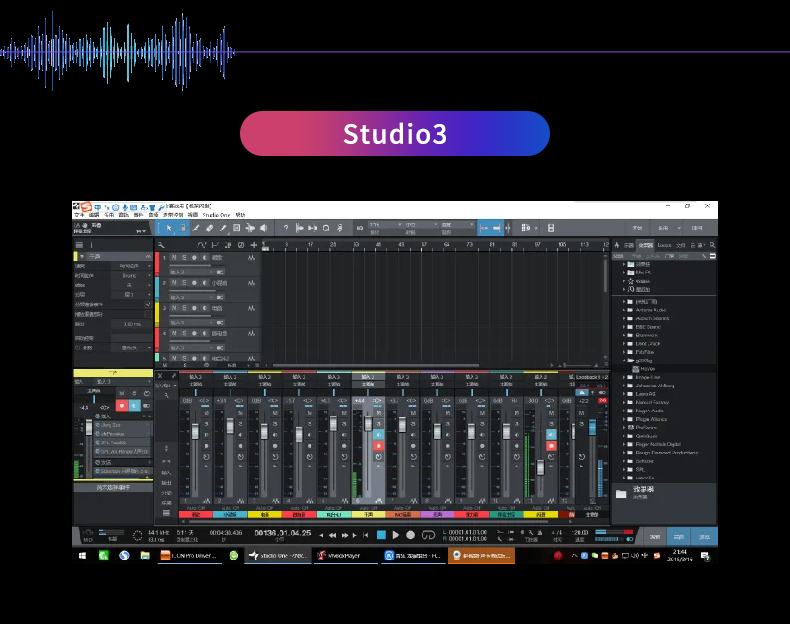Toggle Loop in the transport bar

[x=428, y=535]
